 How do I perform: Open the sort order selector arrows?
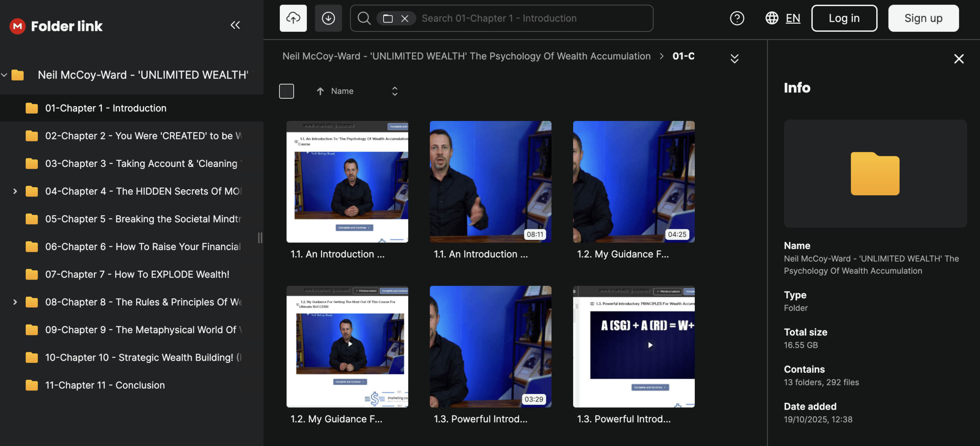click(395, 91)
